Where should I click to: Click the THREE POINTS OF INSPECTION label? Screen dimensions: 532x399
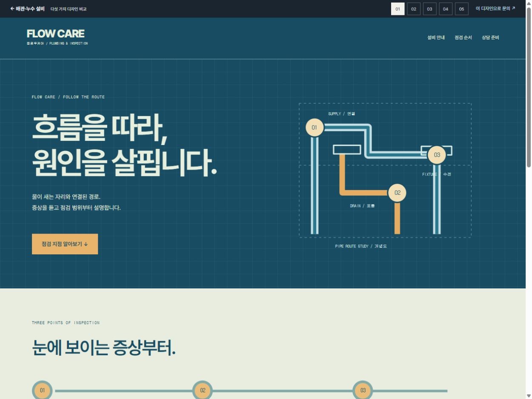(66, 323)
